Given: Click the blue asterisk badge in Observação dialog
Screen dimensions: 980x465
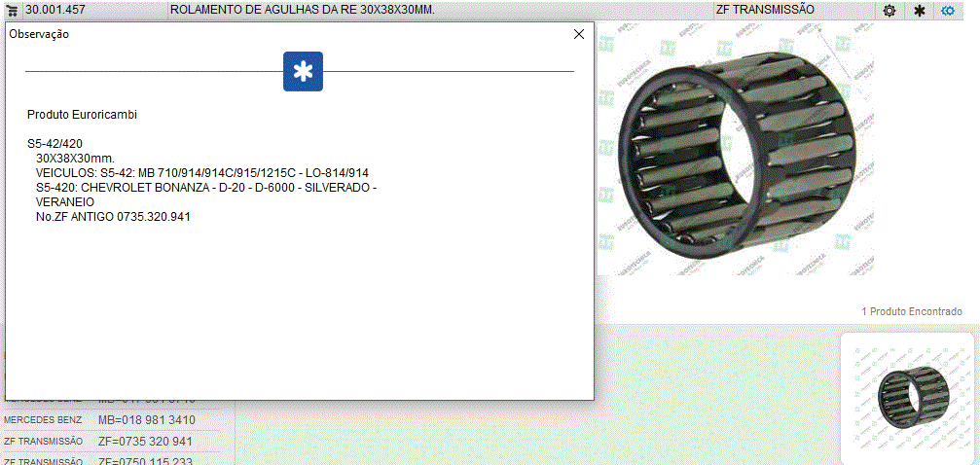Looking at the screenshot, I should click(303, 72).
